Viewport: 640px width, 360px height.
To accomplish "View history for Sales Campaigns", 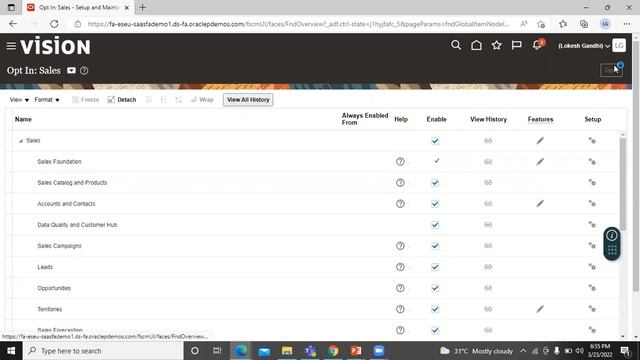I will click(x=488, y=246).
